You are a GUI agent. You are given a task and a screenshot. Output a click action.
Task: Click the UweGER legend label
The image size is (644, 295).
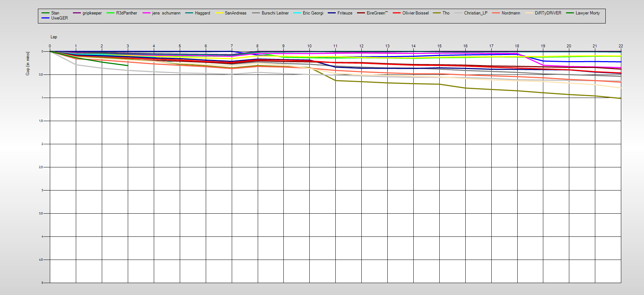(60, 18)
